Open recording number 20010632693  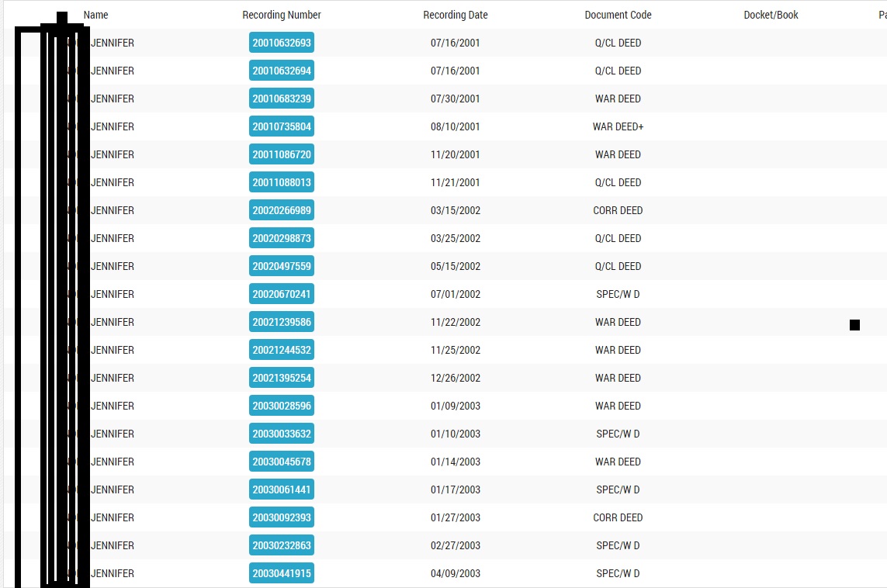281,43
